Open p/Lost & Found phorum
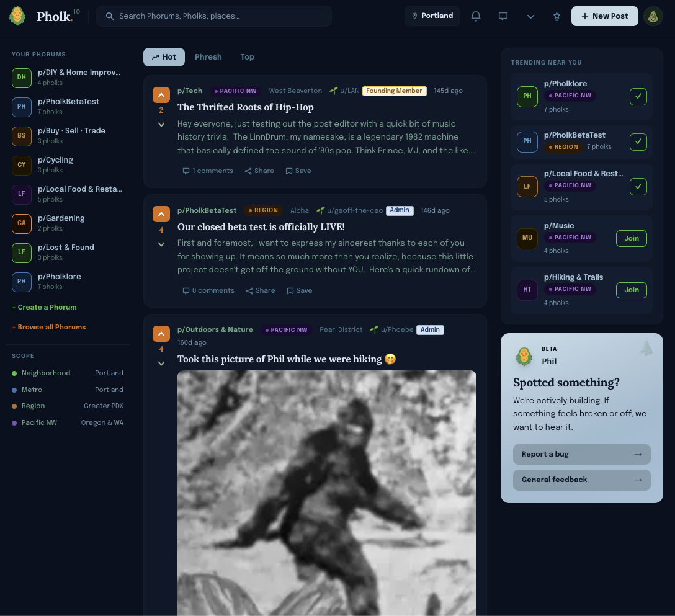Viewport: 675px width, 616px height. [68, 252]
